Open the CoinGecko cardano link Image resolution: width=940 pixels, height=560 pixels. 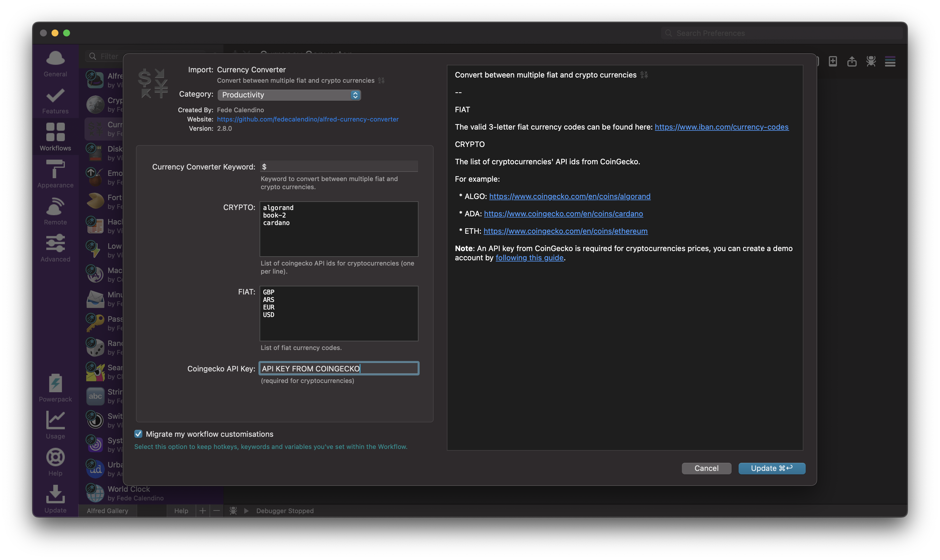click(x=563, y=213)
